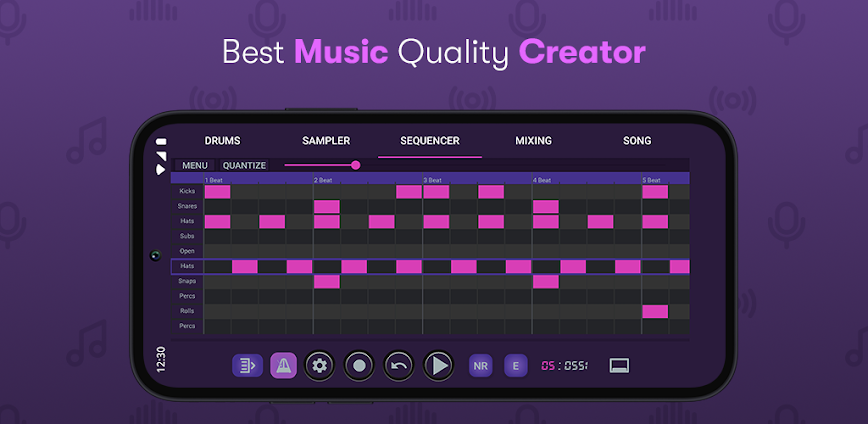The width and height of the screenshot is (868, 424).
Task: Select the Subs track label
Action: click(x=187, y=236)
